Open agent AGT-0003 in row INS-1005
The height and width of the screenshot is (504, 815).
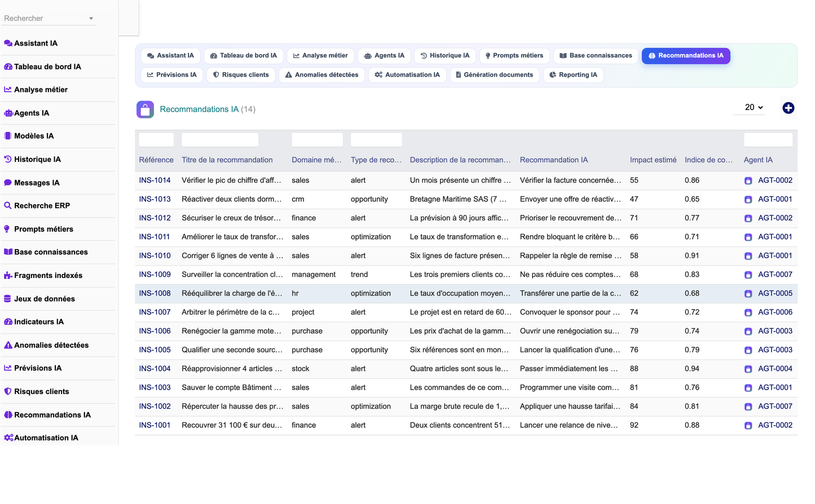[x=775, y=350]
